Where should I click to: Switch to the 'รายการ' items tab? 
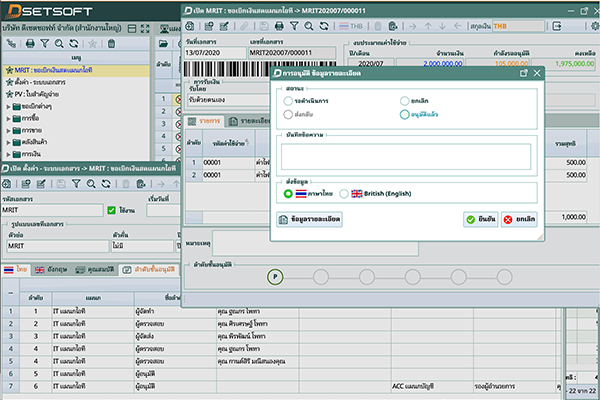210,121
